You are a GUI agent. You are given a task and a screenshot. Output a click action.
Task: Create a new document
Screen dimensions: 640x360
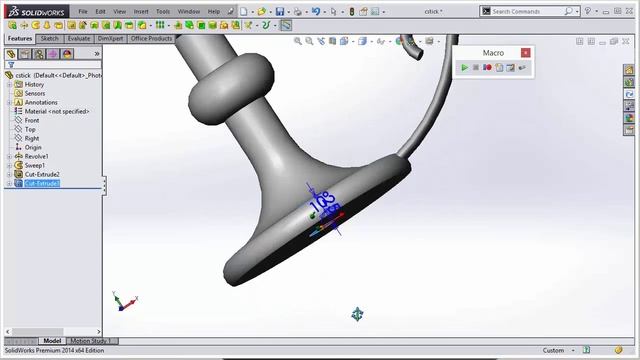tap(244, 12)
